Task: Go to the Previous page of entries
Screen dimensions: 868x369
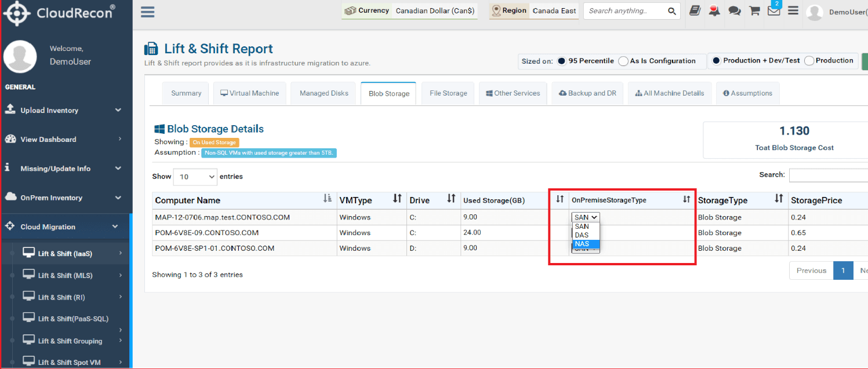Action: pos(811,271)
